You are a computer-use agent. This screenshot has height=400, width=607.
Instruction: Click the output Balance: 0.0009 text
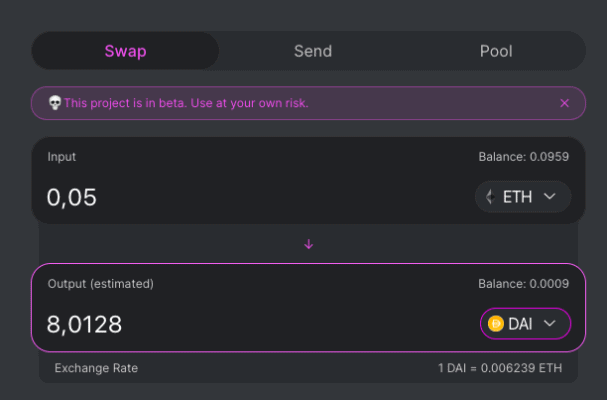coord(523,284)
